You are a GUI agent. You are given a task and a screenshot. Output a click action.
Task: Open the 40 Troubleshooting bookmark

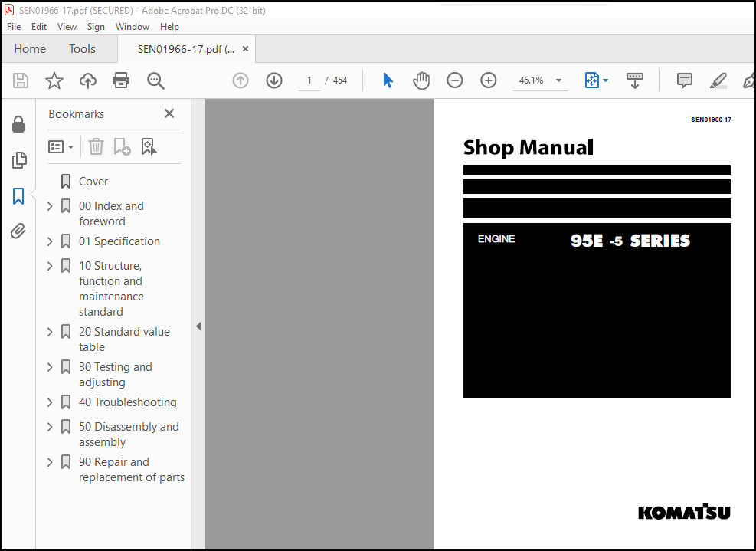point(127,402)
